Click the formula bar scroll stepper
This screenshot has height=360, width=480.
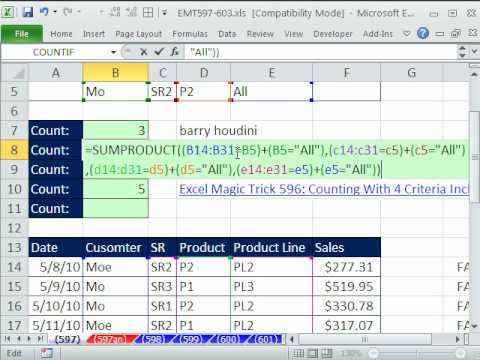click(x=462, y=52)
